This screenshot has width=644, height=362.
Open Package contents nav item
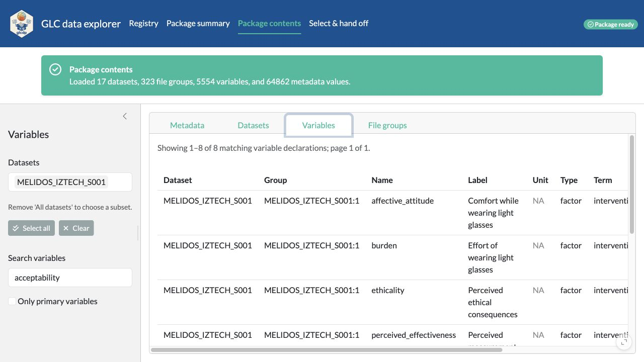269,23
